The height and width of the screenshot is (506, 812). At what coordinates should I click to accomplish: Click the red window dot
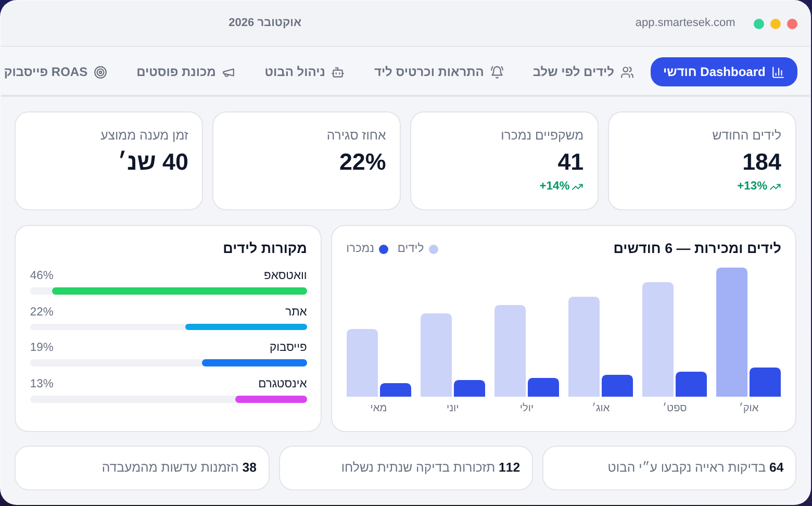792,24
